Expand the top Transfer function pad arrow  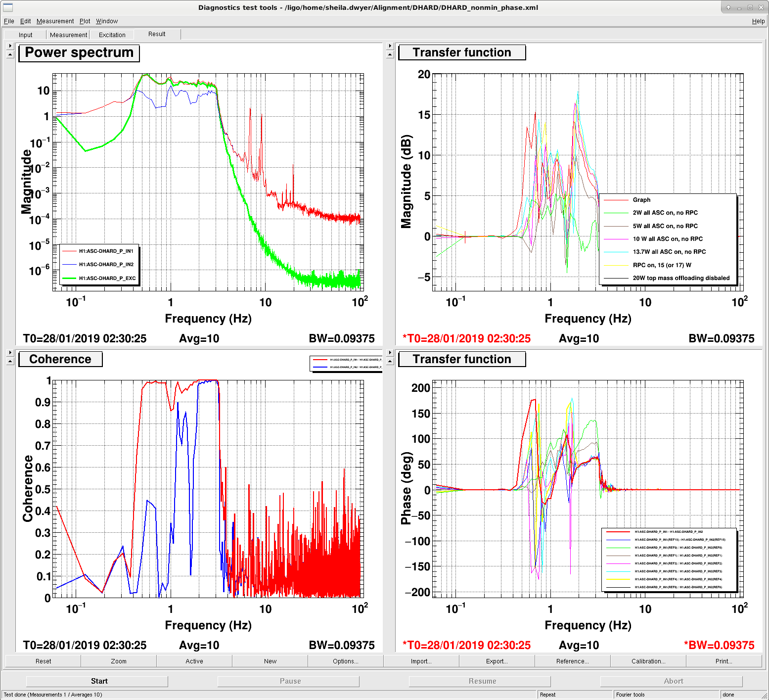point(390,46)
